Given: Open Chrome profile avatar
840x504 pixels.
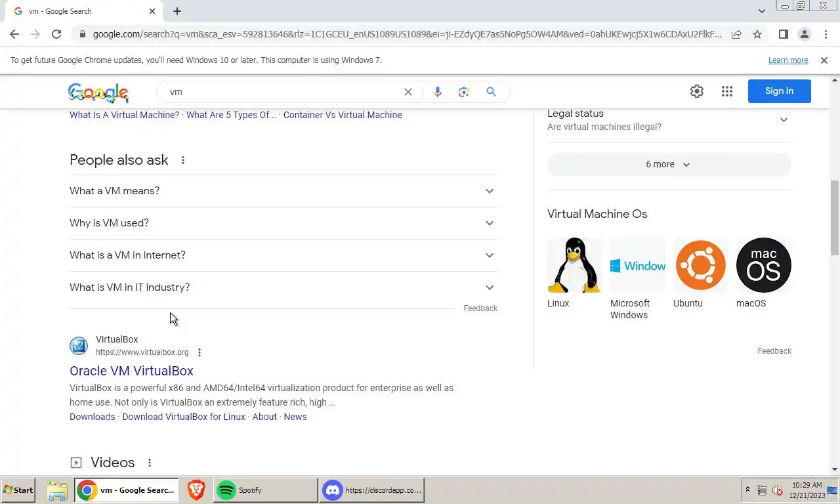Looking at the screenshot, I should (x=804, y=34).
